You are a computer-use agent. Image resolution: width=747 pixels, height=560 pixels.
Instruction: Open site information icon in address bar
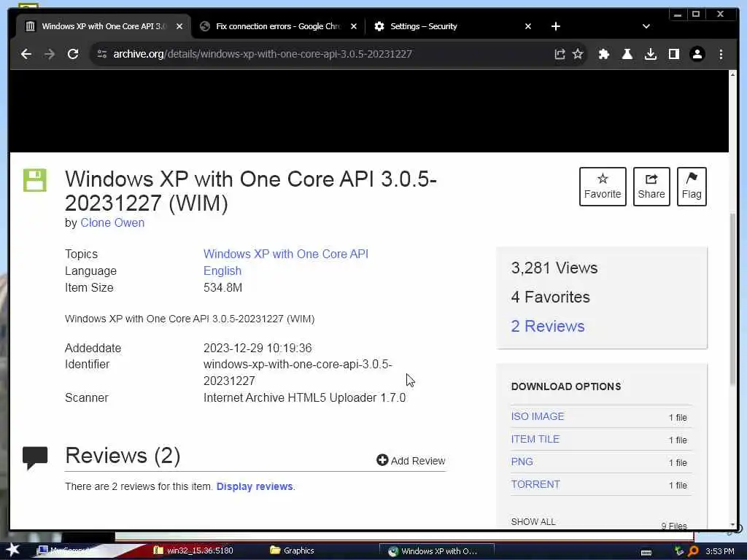click(x=102, y=54)
